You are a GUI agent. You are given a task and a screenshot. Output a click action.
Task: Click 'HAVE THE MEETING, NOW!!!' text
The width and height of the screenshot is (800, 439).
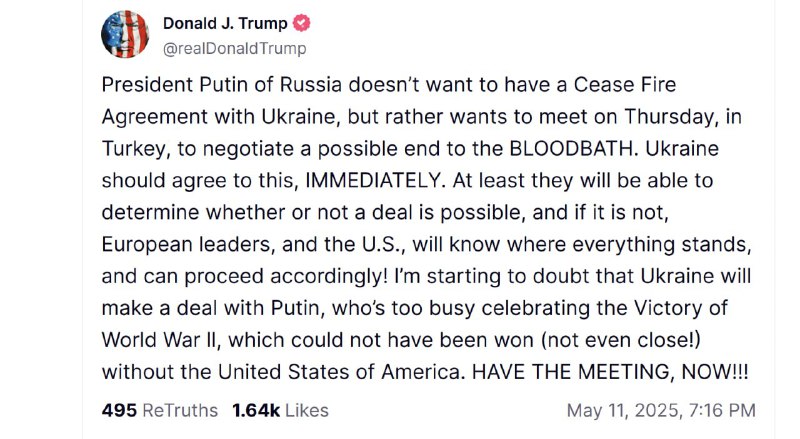point(610,372)
